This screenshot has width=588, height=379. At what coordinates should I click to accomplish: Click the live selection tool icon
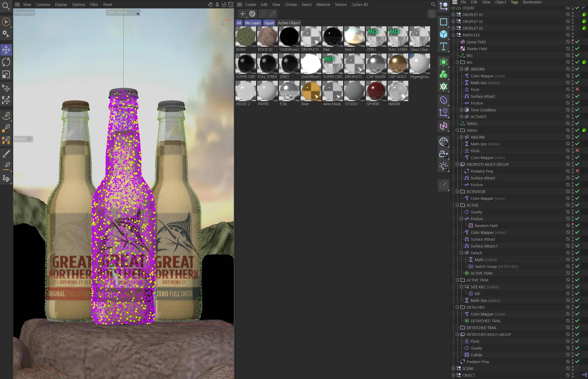(6, 22)
